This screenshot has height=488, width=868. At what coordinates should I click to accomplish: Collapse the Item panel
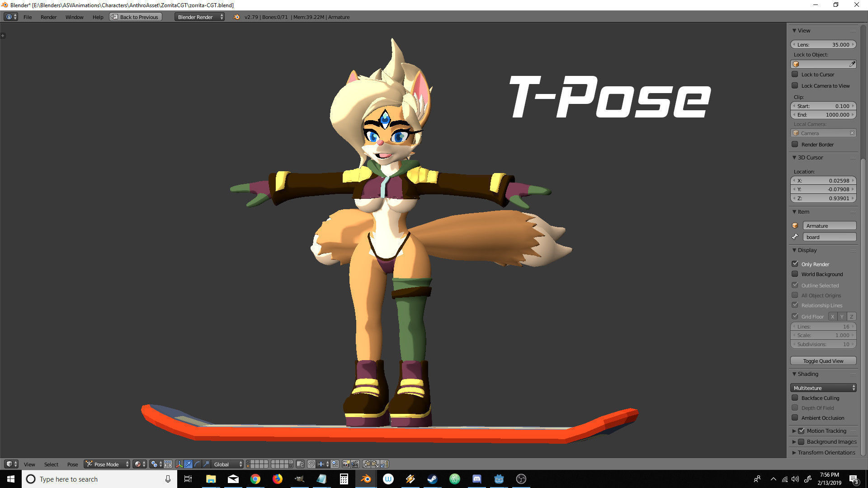coord(794,212)
